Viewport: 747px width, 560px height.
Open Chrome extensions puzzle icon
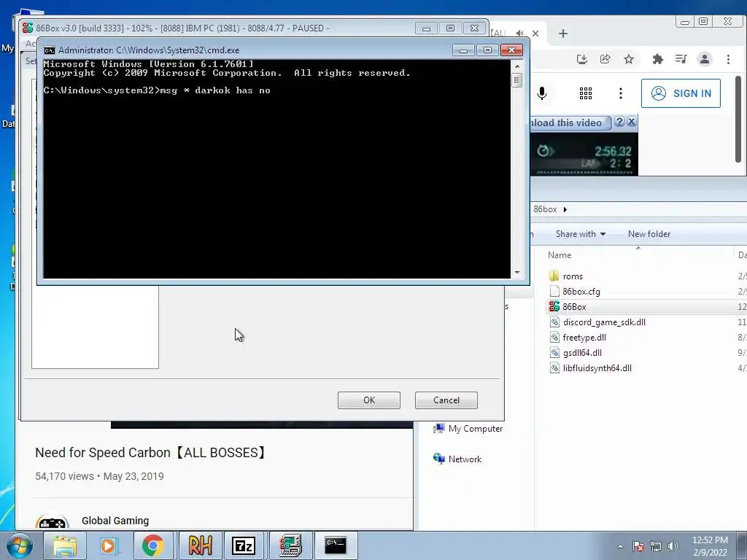(658, 59)
